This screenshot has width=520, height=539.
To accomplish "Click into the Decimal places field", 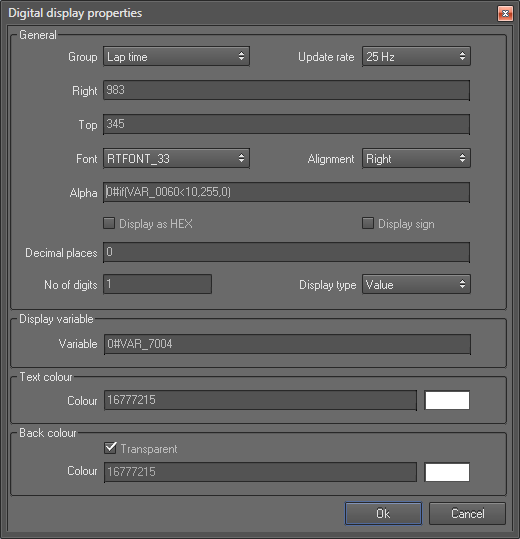I will tap(286, 252).
